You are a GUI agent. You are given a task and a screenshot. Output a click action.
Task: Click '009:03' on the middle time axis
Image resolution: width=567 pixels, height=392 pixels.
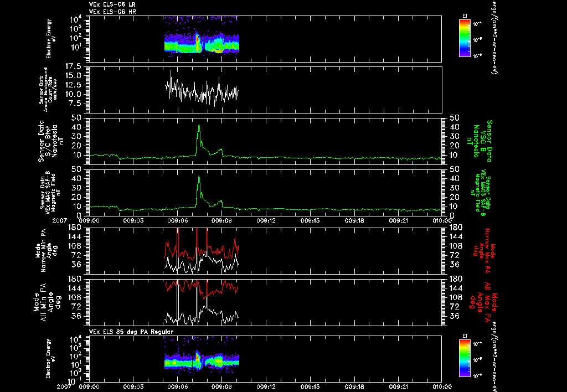[x=133, y=220]
